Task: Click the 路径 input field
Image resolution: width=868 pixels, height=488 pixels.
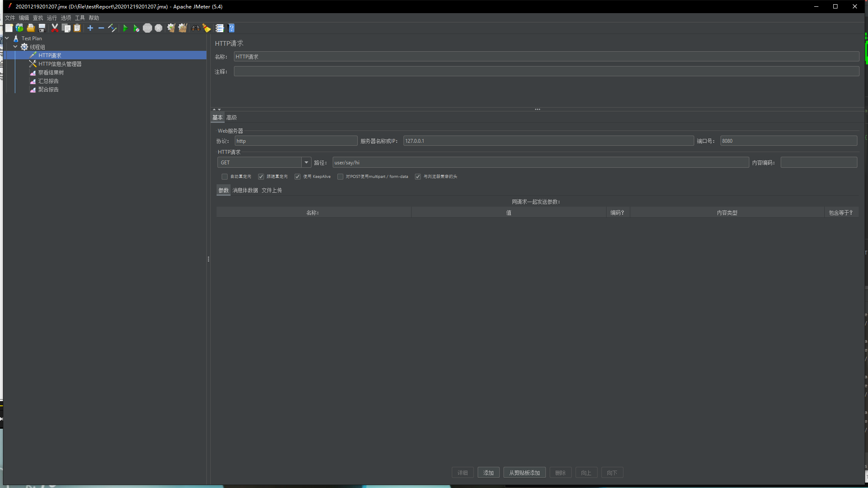Action: pos(540,163)
